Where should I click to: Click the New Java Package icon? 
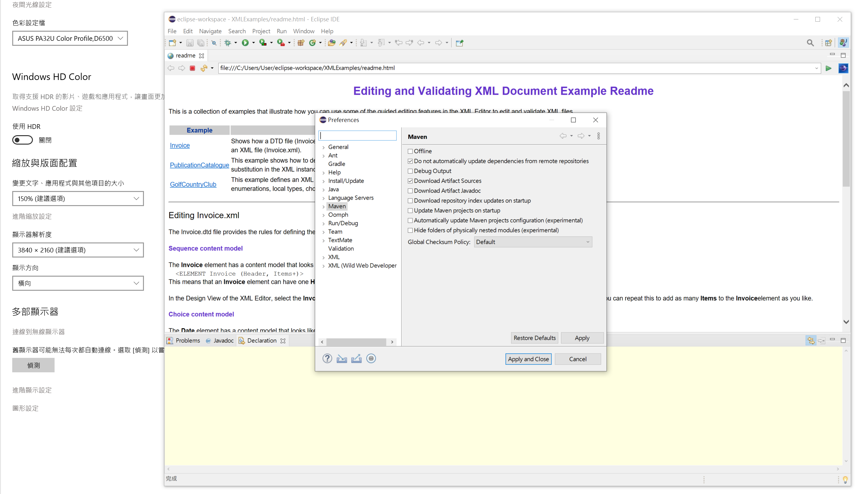[x=300, y=43]
